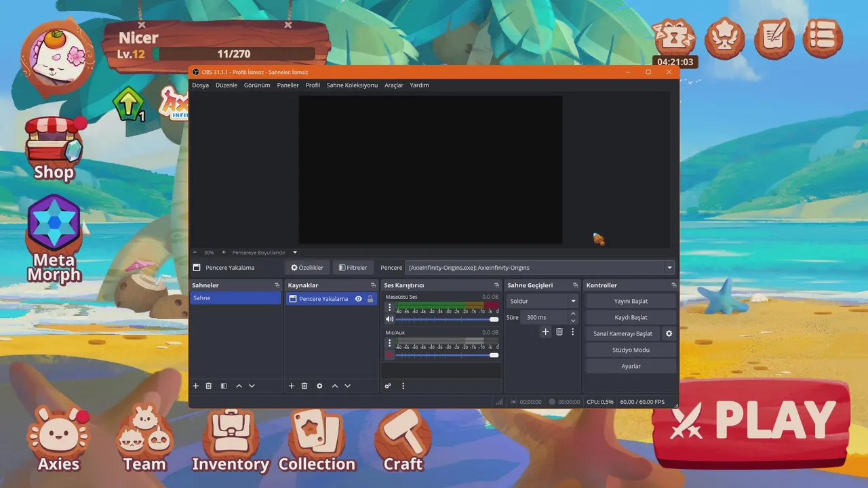Open Craft in the game

click(x=403, y=441)
